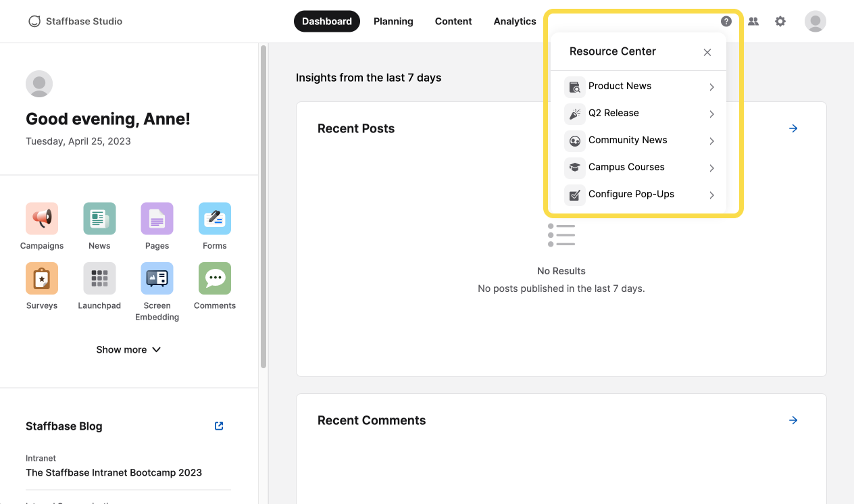Click the Recent Posts heading
The image size is (854, 504).
pos(356,128)
